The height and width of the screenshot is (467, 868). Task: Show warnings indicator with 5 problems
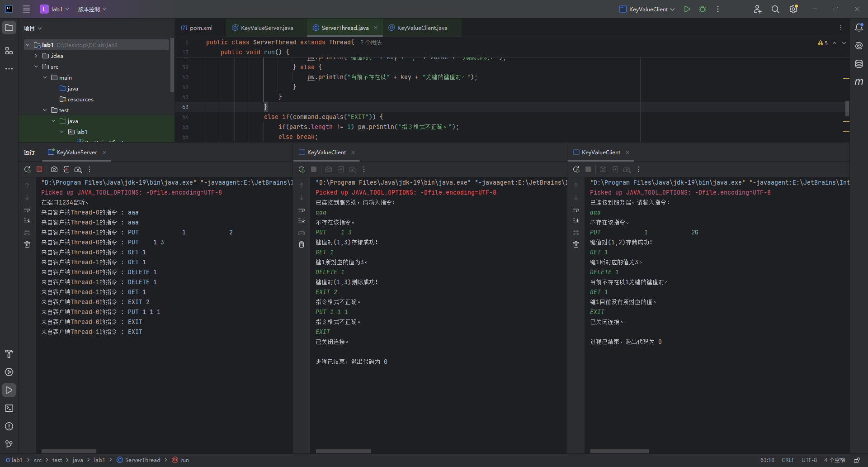(823, 43)
